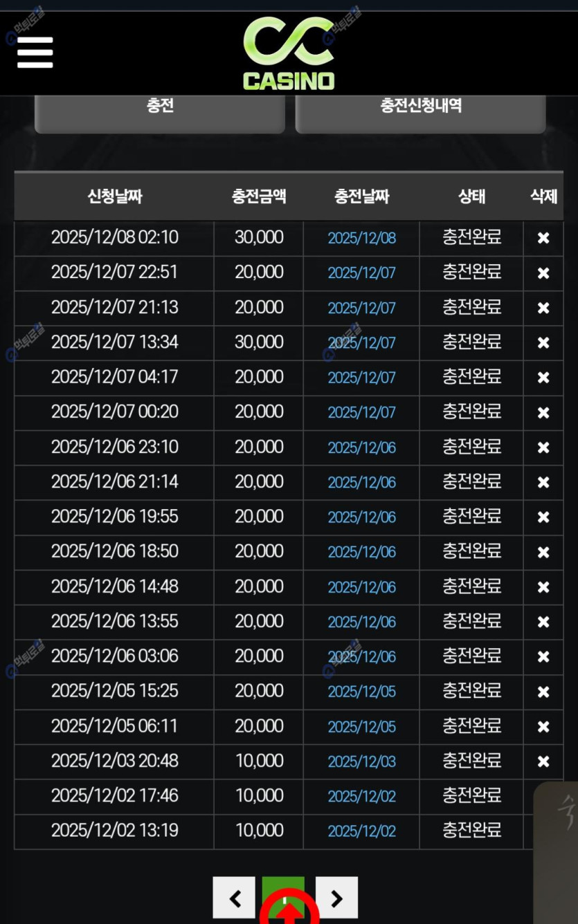Image resolution: width=578 pixels, height=924 pixels.
Task: Open the 충전신청내역 tab
Action: click(421, 108)
